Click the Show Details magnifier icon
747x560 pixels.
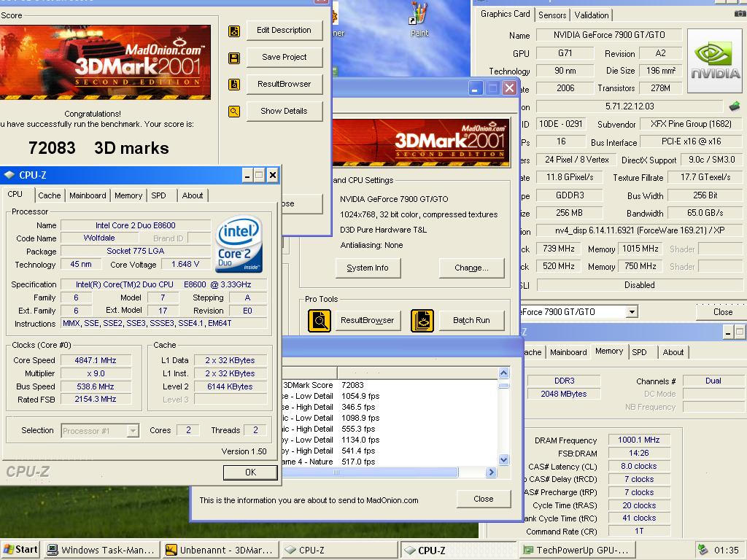(234, 112)
